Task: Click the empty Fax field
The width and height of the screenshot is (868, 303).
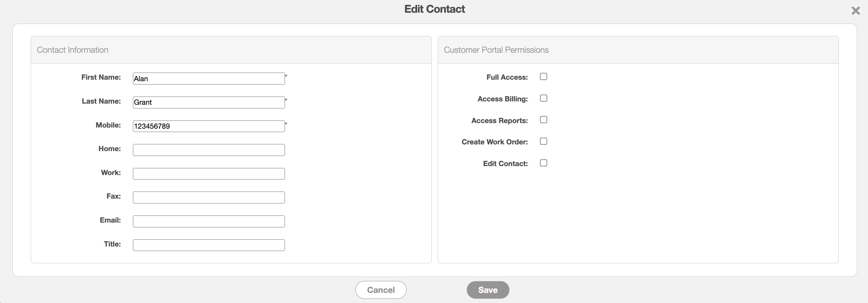Action: [x=209, y=198]
